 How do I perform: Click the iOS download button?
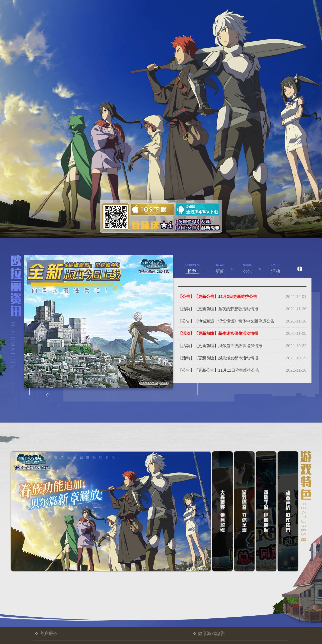[152, 209]
